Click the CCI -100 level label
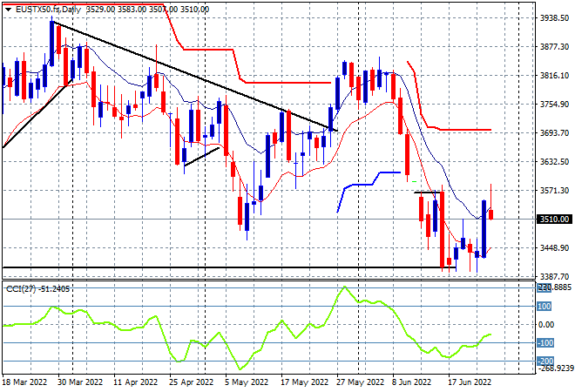The height and width of the screenshot is (392, 575). 545,343
